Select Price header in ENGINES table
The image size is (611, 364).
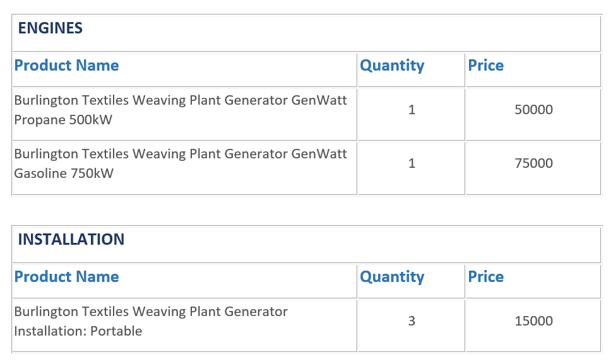(x=486, y=66)
